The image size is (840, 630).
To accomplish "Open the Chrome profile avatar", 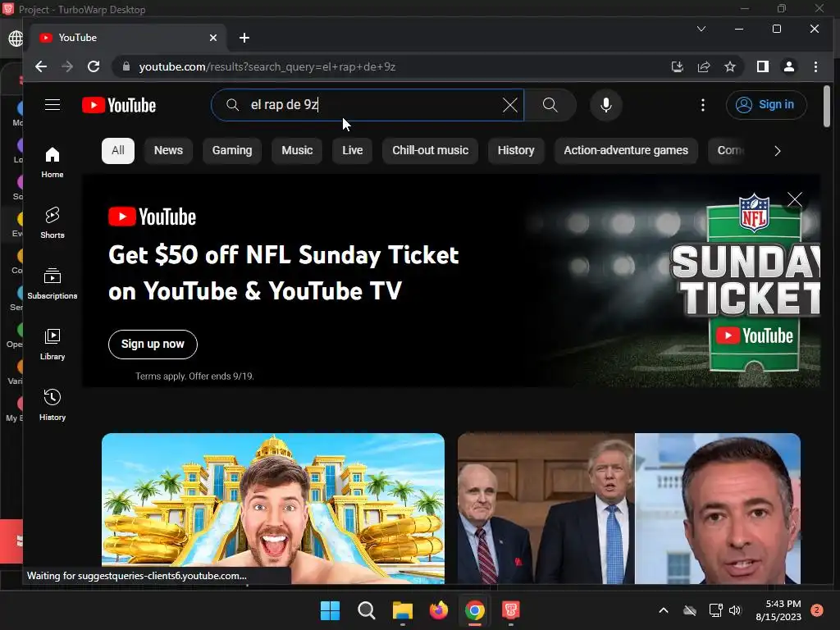I will tap(788, 66).
